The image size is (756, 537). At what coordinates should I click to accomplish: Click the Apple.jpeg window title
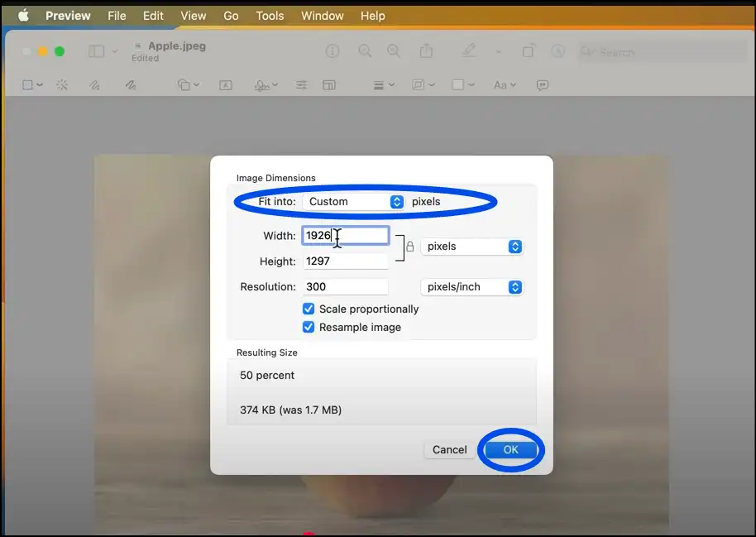point(177,46)
